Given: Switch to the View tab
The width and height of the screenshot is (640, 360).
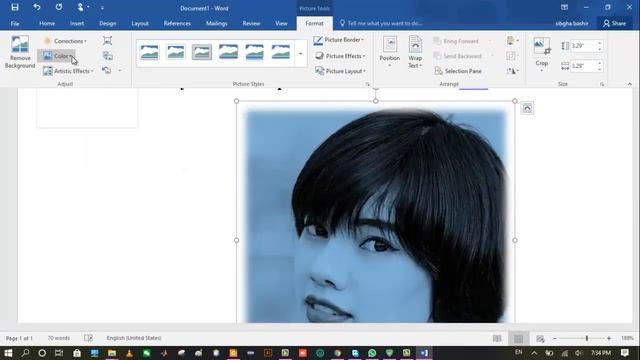Looking at the screenshot, I should pyautogui.click(x=281, y=24).
